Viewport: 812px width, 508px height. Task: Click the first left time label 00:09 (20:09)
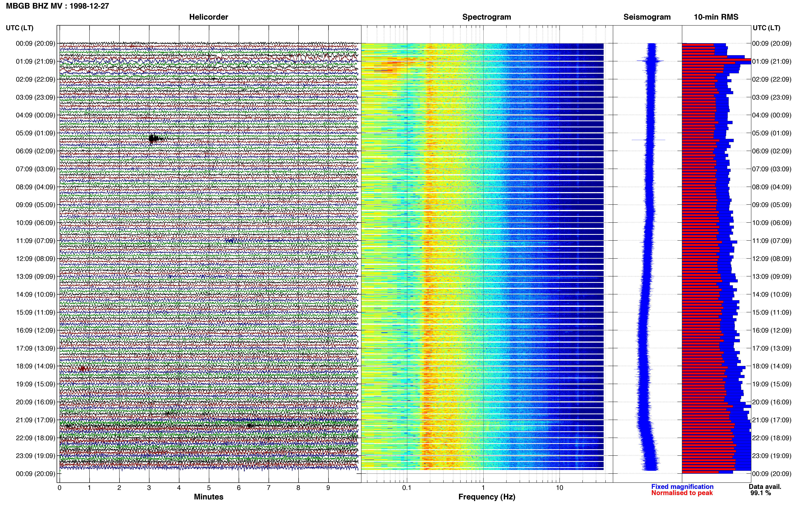click(36, 43)
